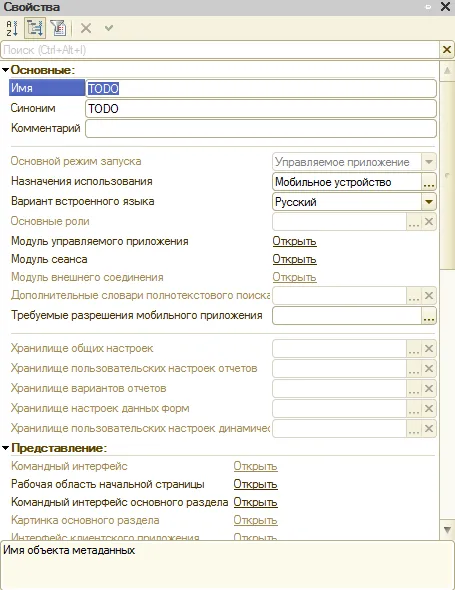Open Командный интерфейс основного раздела link

256,502
